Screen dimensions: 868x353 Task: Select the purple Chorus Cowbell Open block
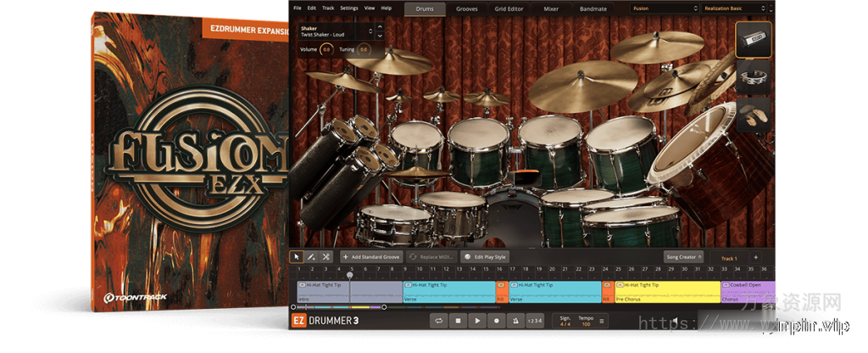coord(748,292)
